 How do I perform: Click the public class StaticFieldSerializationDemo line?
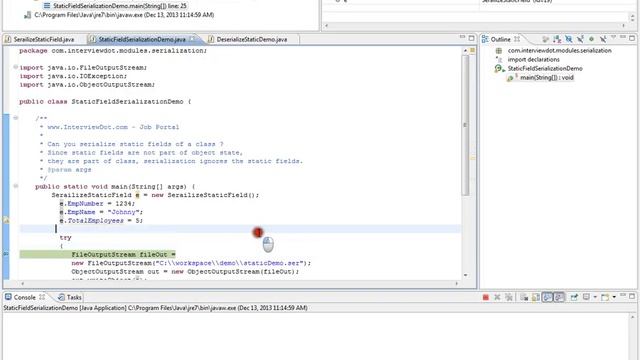tap(105, 101)
